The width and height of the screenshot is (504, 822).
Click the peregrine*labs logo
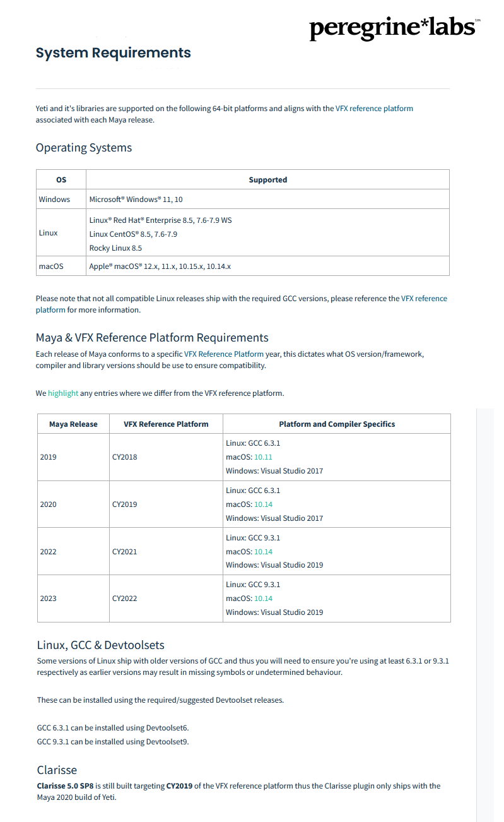(395, 27)
